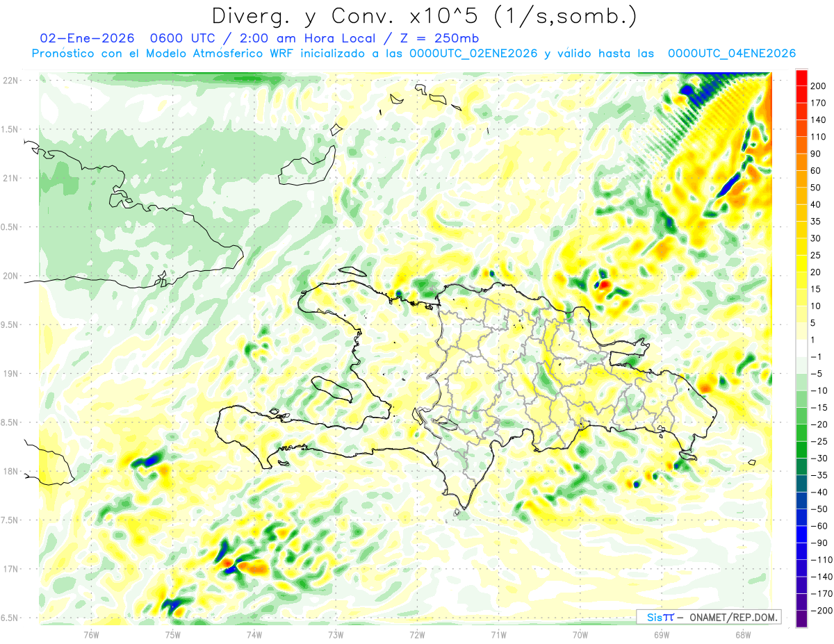834x644 pixels.
Task: Click the negative '-40' colorbar label
Action: tap(819, 493)
